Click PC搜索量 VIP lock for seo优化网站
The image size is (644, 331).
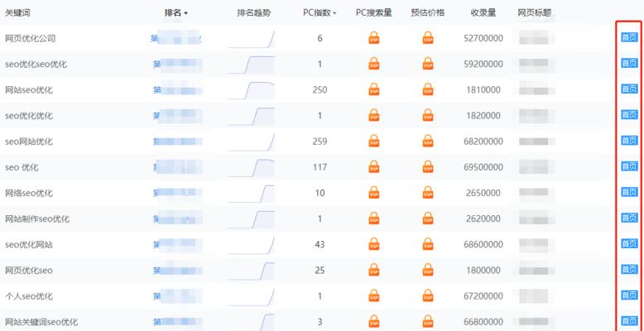point(374,244)
